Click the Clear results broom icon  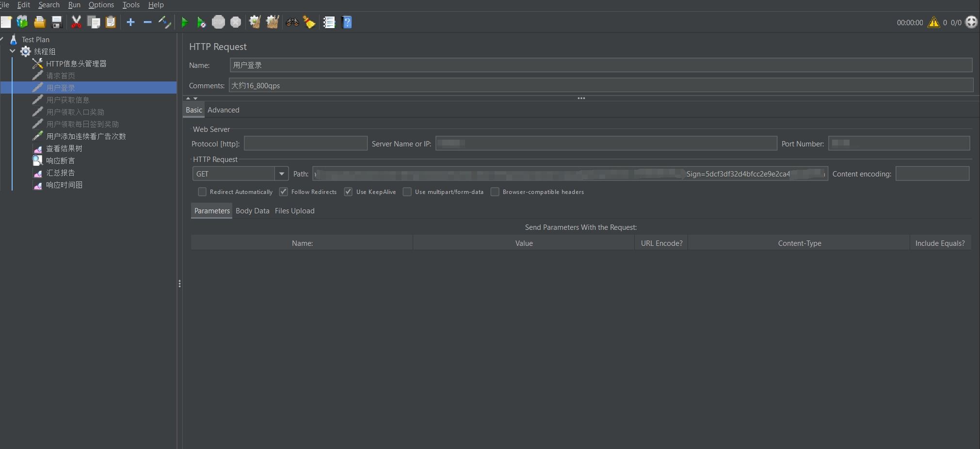pos(255,22)
